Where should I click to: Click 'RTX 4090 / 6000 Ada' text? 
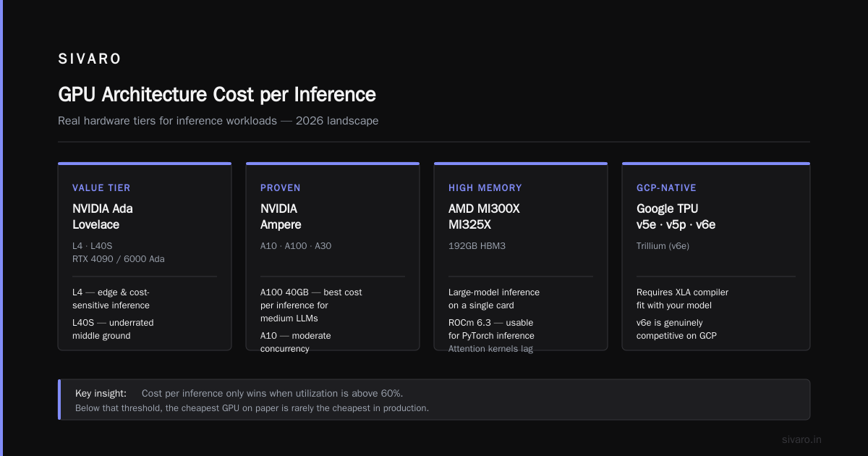(119, 259)
